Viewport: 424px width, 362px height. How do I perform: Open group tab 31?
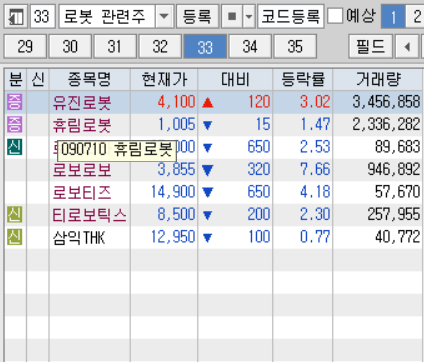(115, 46)
